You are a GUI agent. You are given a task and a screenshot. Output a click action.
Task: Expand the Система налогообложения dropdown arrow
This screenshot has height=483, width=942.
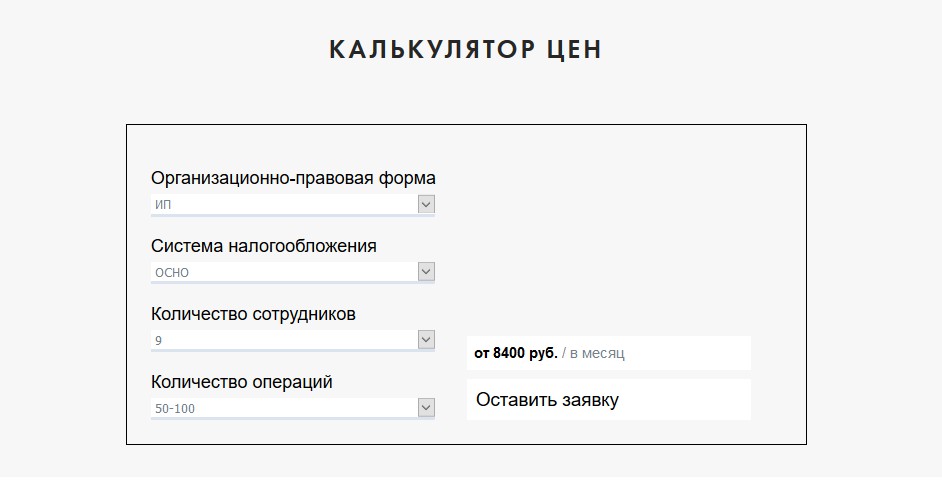point(426,272)
